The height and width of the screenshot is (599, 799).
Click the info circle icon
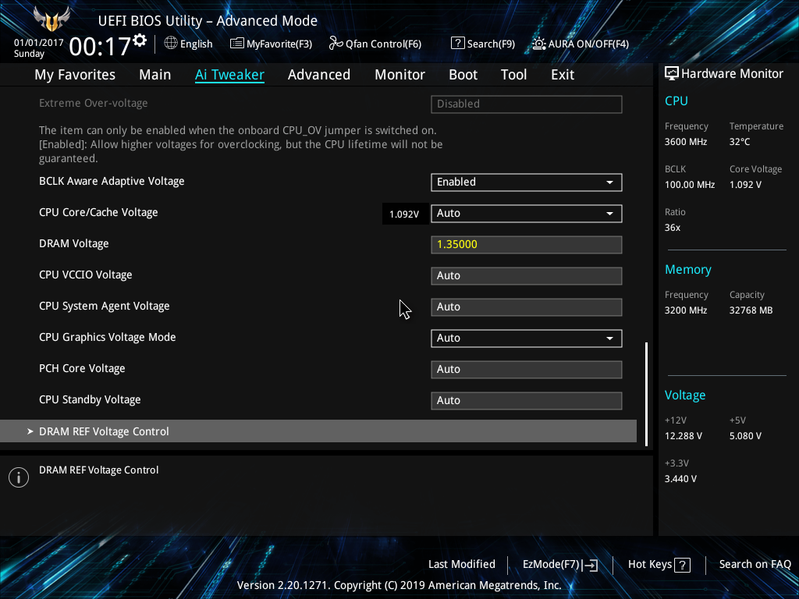point(18,477)
